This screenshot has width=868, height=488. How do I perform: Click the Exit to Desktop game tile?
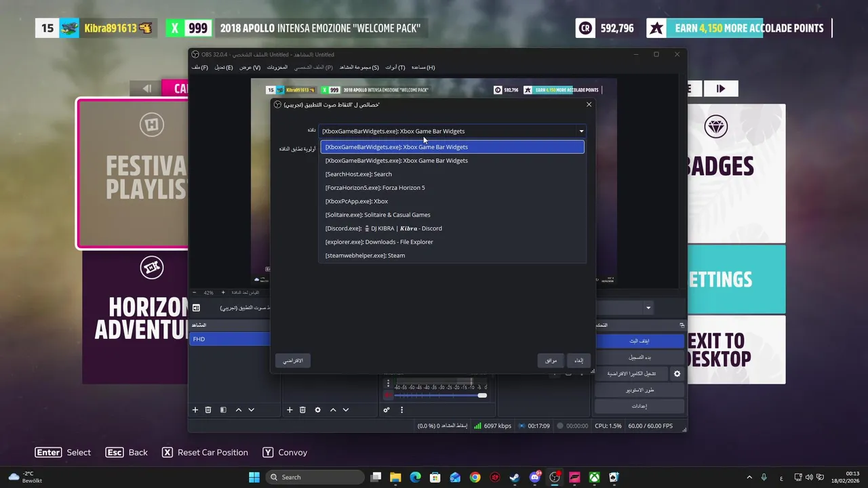coord(736,350)
